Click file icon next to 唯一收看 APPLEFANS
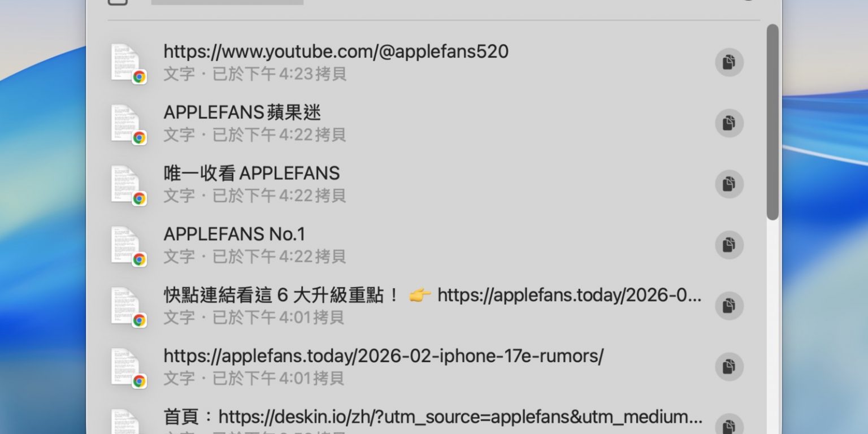This screenshot has height=434, width=868. click(127, 185)
